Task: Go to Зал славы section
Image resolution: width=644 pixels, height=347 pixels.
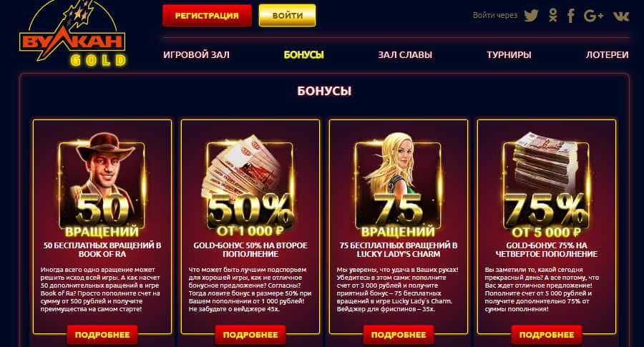Action: 405,54
